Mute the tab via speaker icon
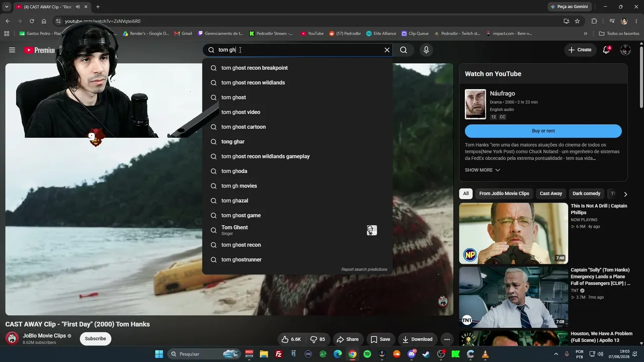This screenshot has height=362, width=644. pyautogui.click(x=78, y=7)
